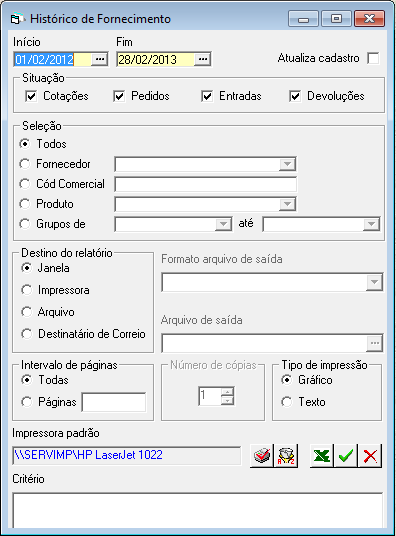Uncheck the Pedidos checkbox
This screenshot has width=396, height=536.
[x=119, y=96]
